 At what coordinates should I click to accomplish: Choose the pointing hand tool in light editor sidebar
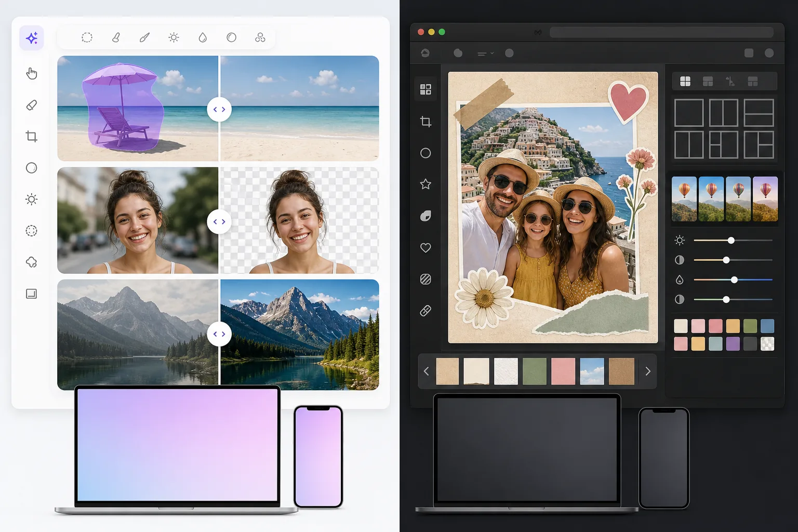click(32, 73)
